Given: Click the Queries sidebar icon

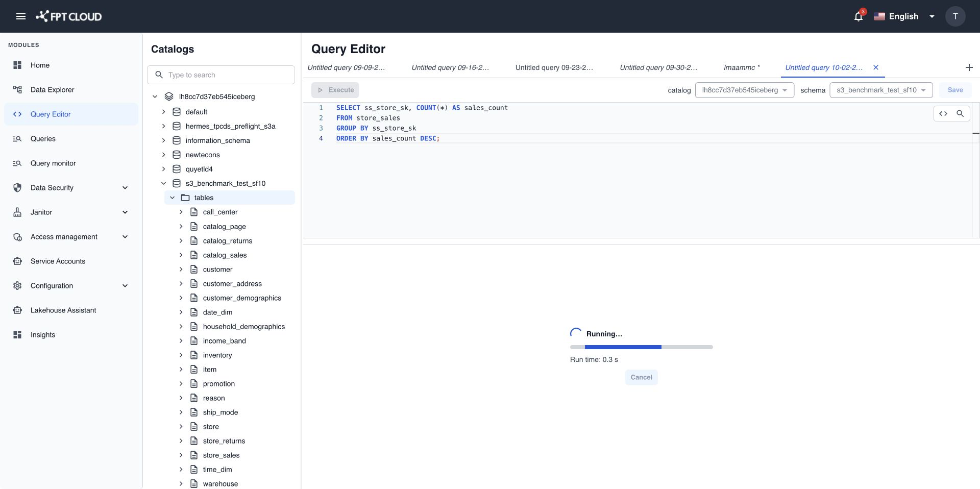Looking at the screenshot, I should pos(17,139).
